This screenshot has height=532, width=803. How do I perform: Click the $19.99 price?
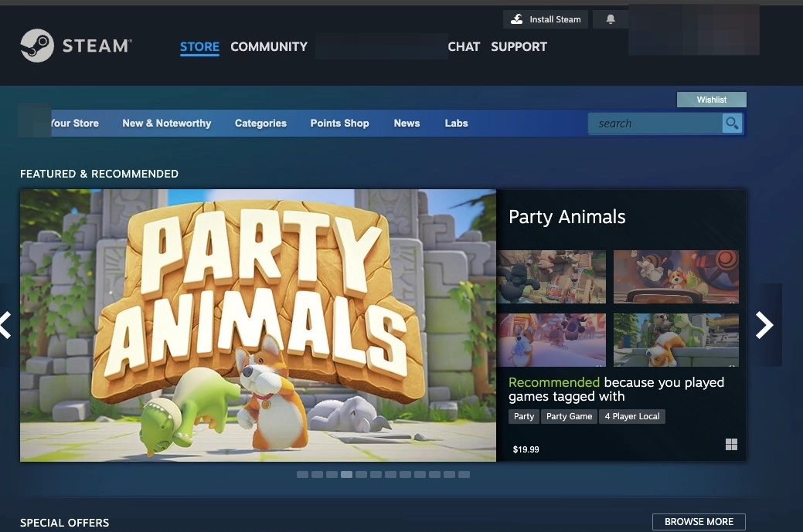(526, 449)
